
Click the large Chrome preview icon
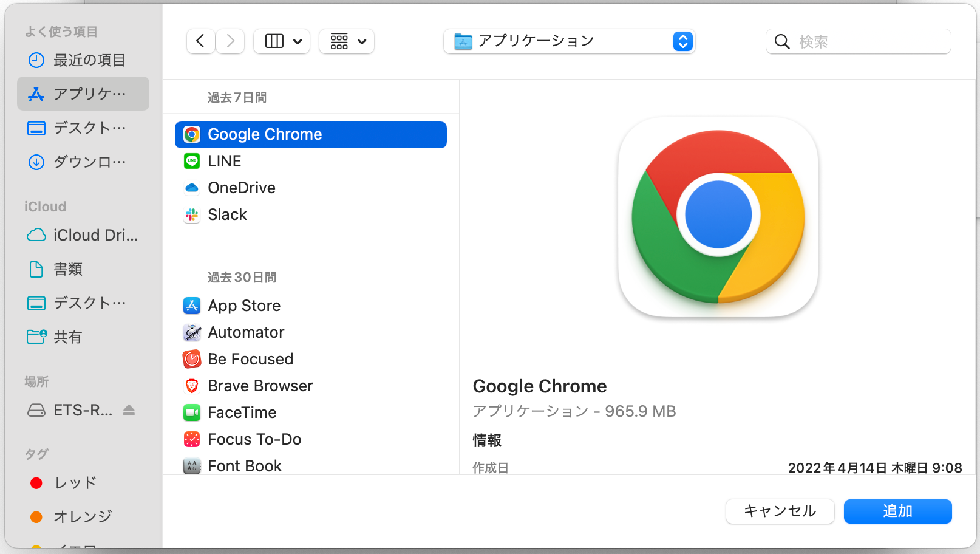(718, 217)
